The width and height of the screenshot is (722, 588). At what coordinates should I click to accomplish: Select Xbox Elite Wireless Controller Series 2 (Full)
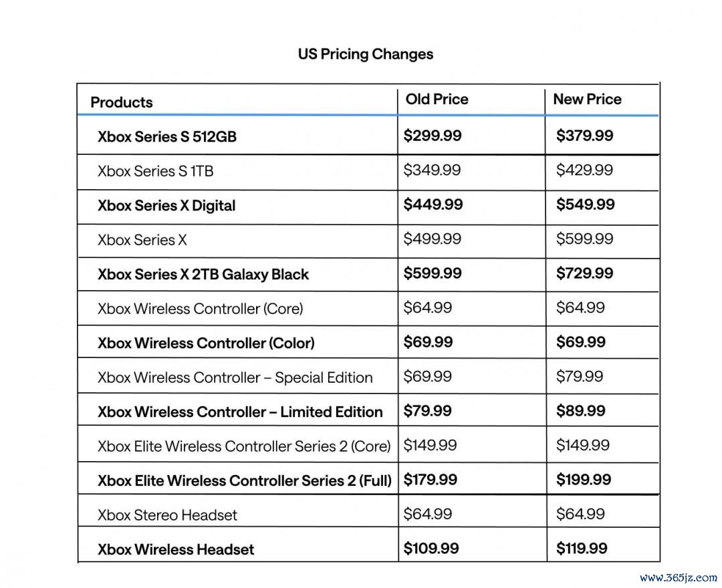245,481
